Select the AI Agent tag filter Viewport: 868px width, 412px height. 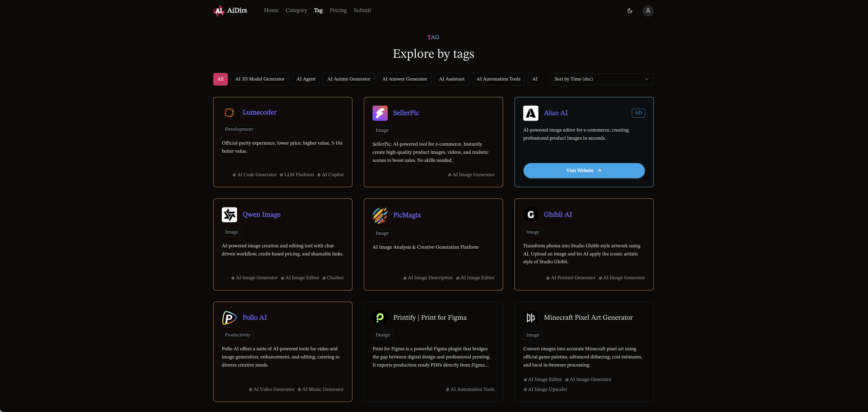click(306, 79)
